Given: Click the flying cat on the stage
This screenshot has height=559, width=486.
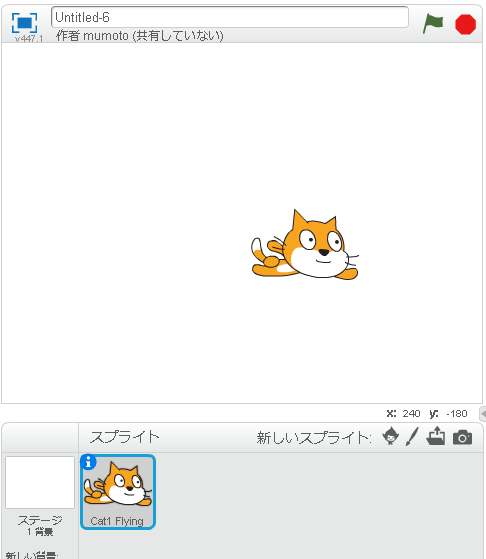Looking at the screenshot, I should (x=305, y=245).
